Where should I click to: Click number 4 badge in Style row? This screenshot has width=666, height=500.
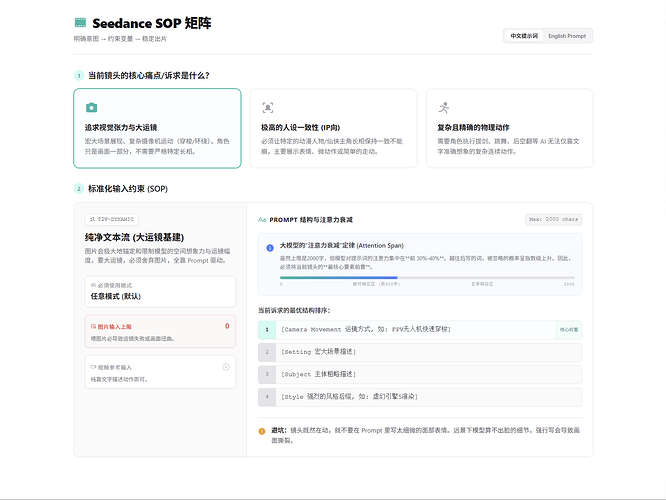click(267, 397)
